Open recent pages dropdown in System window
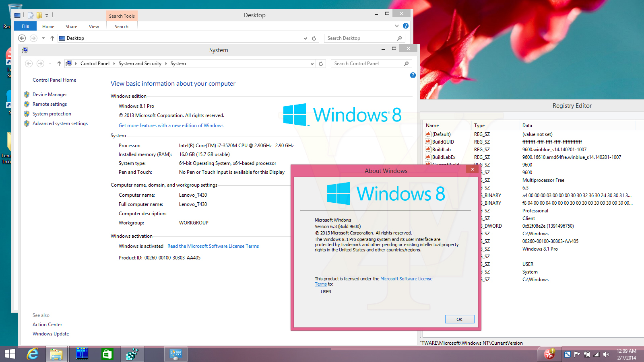The image size is (644, 362). click(50, 64)
